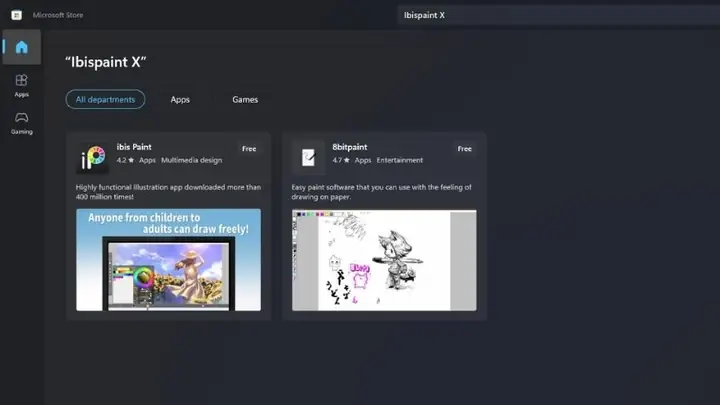Click the "Ibispaint X" results heading
The width and height of the screenshot is (720, 405).
(x=106, y=62)
